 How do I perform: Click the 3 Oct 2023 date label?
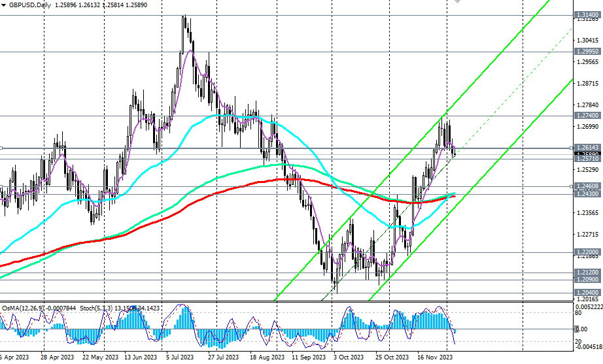point(349,357)
